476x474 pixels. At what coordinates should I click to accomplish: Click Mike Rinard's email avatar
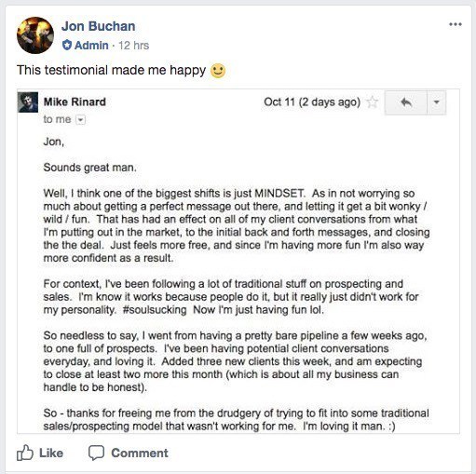(x=28, y=102)
